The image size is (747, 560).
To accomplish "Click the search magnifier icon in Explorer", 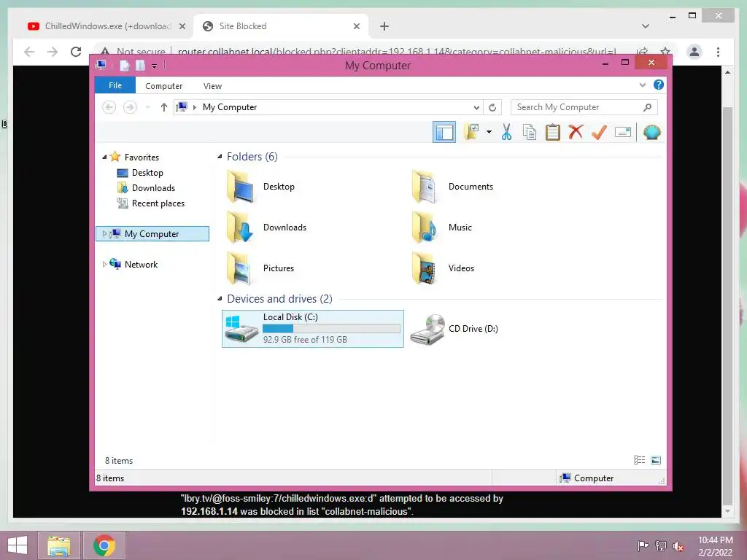I will [x=647, y=107].
